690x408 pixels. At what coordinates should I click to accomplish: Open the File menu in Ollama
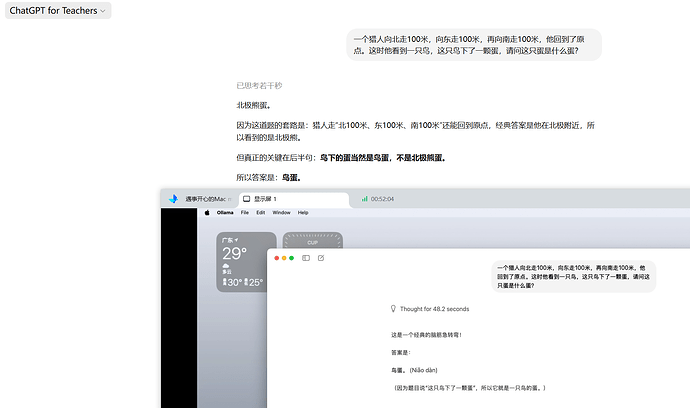[245, 213]
